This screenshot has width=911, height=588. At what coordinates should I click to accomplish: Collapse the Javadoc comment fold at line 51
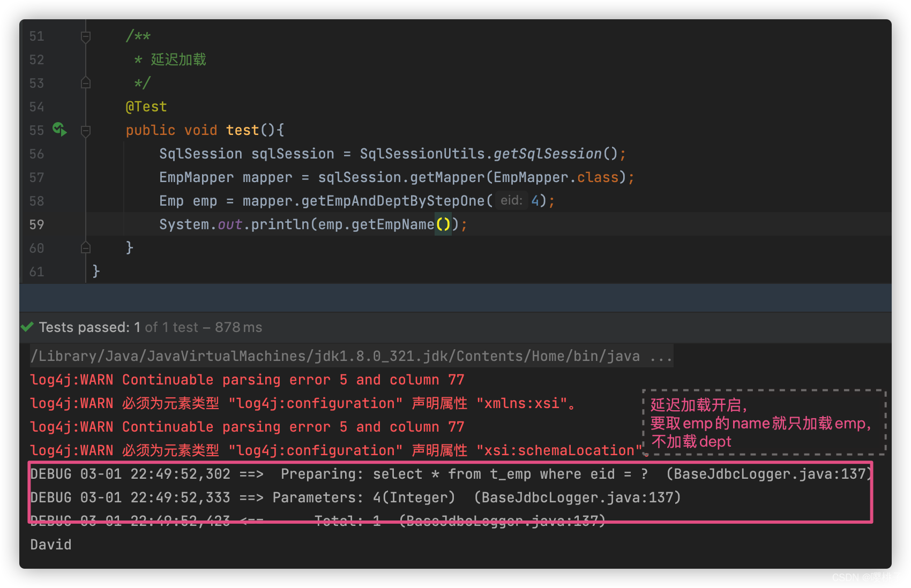pos(85,36)
